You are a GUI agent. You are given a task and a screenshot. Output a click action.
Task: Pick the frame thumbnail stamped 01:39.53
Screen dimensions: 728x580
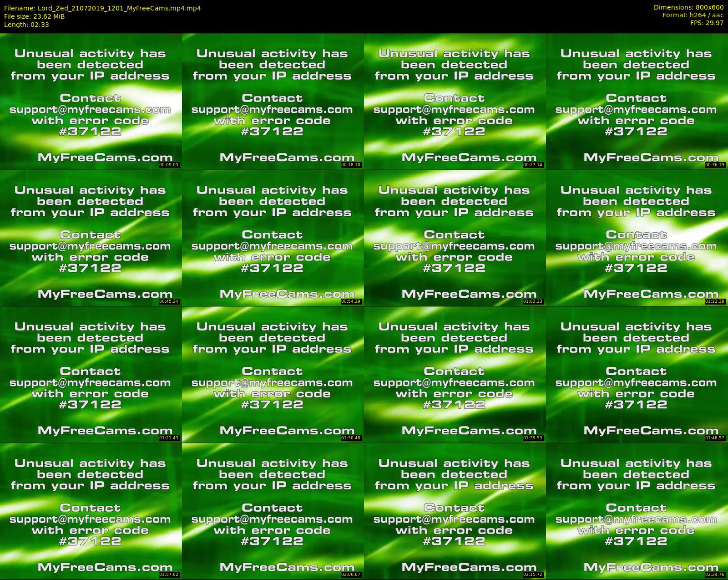pyautogui.click(x=455, y=374)
